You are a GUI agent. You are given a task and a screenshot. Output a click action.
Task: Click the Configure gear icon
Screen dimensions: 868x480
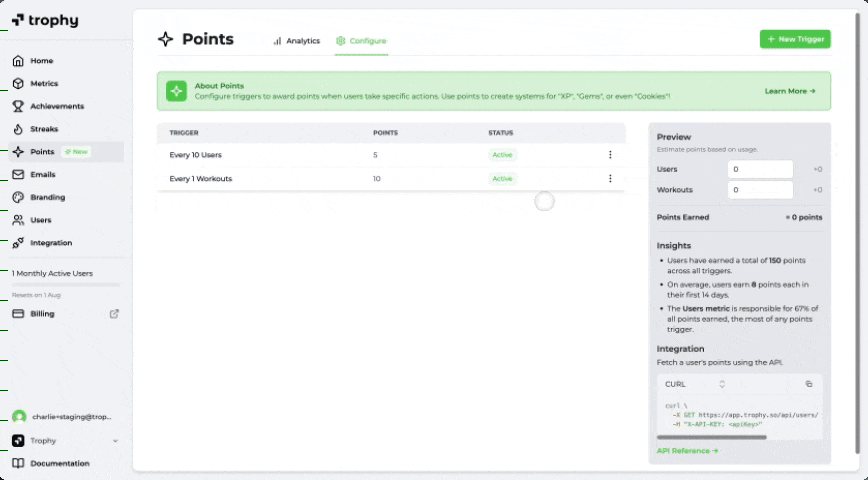point(340,41)
